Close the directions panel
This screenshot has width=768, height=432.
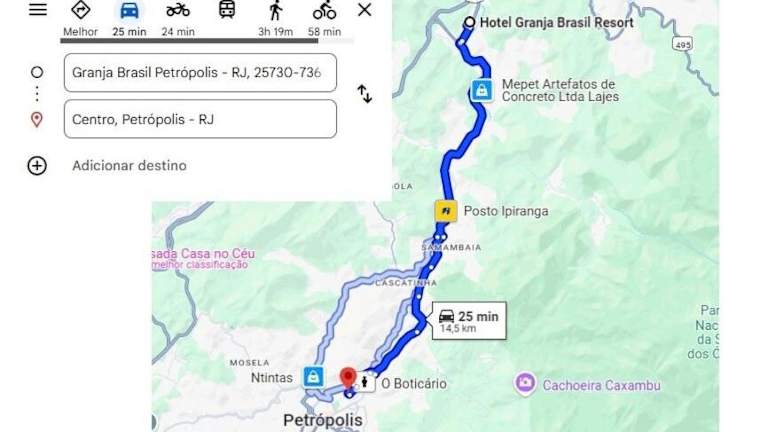[x=364, y=10]
